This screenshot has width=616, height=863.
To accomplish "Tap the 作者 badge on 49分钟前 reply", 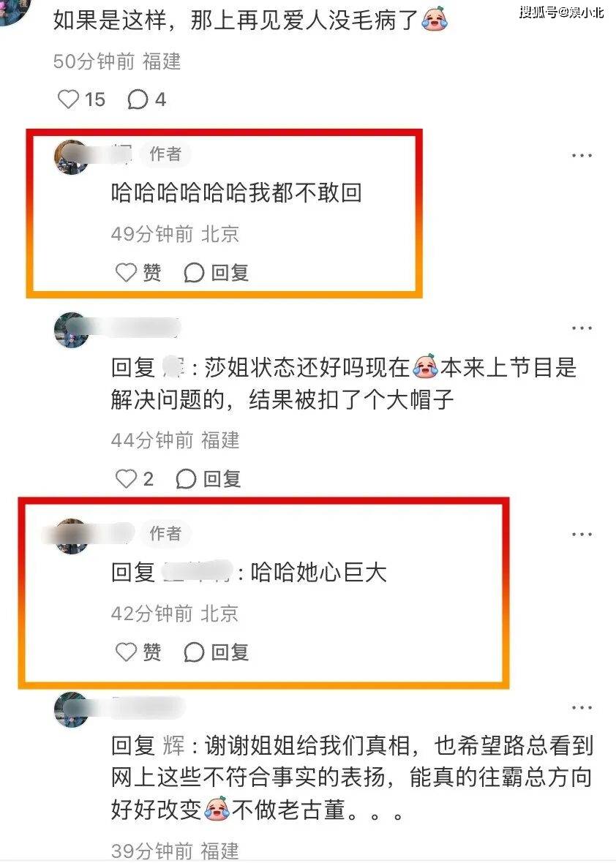I will click(x=165, y=154).
